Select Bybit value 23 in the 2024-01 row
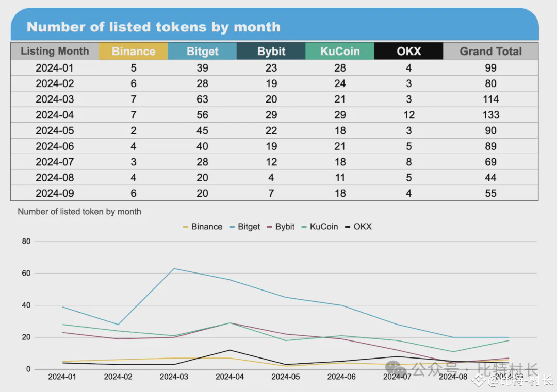 pos(271,68)
